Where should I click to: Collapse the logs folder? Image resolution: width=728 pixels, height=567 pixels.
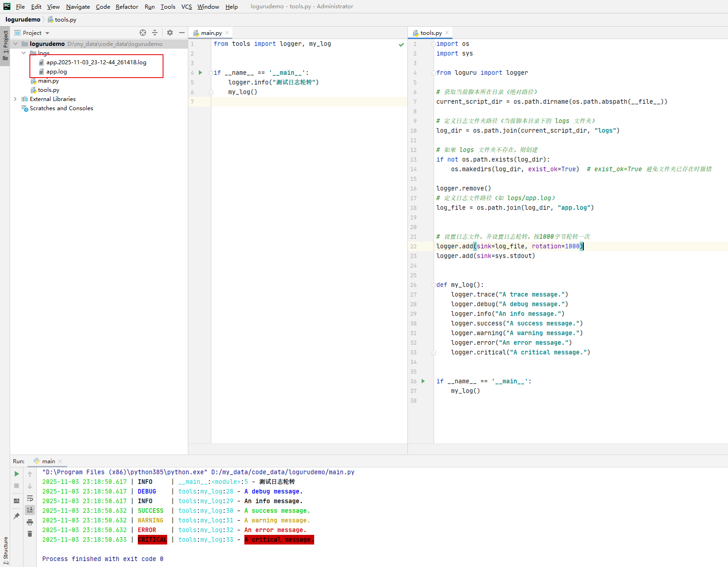point(24,53)
